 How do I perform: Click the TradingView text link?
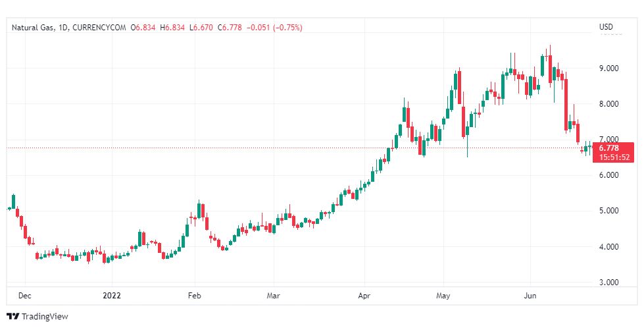pos(44,317)
